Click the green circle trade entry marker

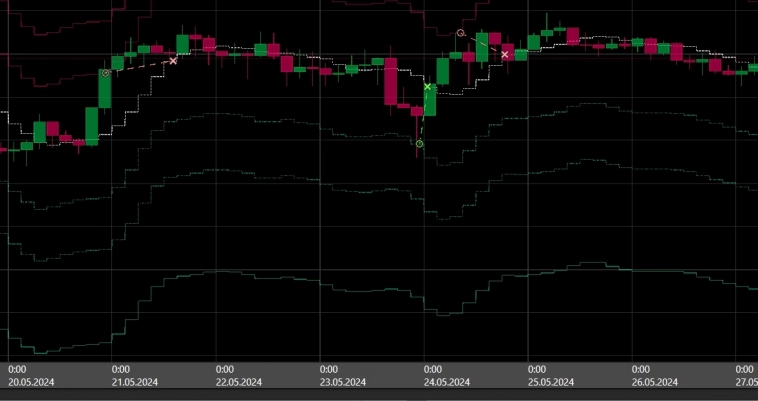pos(420,144)
